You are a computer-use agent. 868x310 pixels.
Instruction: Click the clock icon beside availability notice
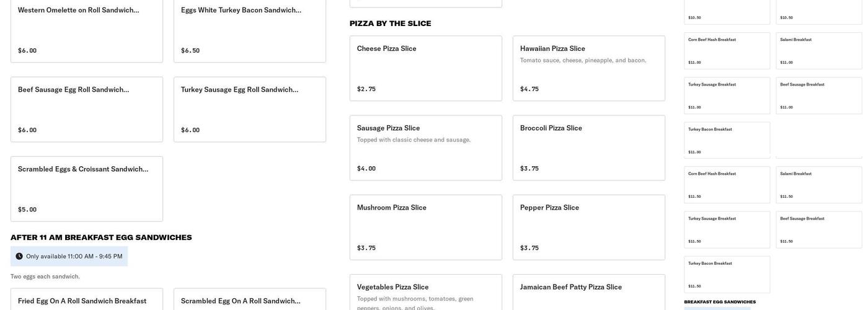click(x=19, y=257)
